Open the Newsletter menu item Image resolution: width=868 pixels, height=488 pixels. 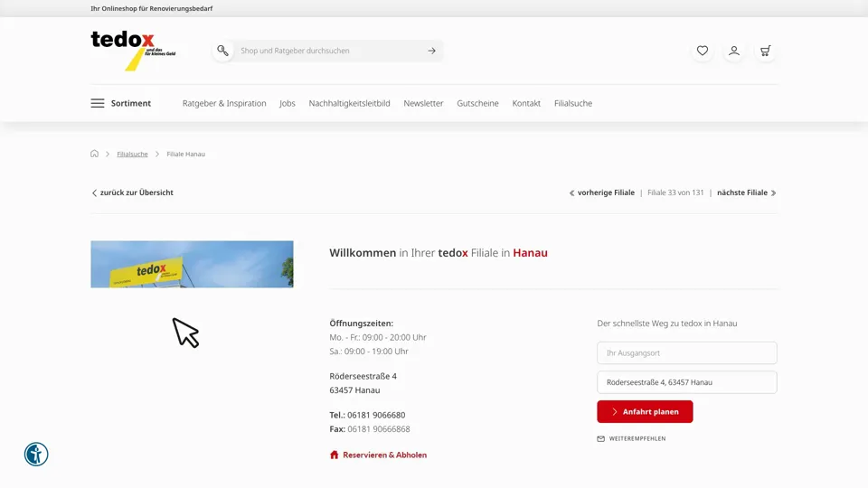(423, 103)
